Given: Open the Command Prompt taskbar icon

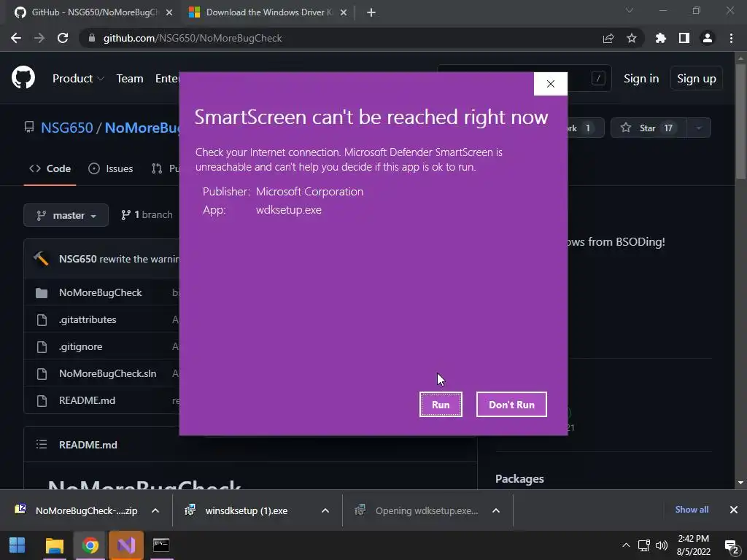Looking at the screenshot, I should pos(161,545).
